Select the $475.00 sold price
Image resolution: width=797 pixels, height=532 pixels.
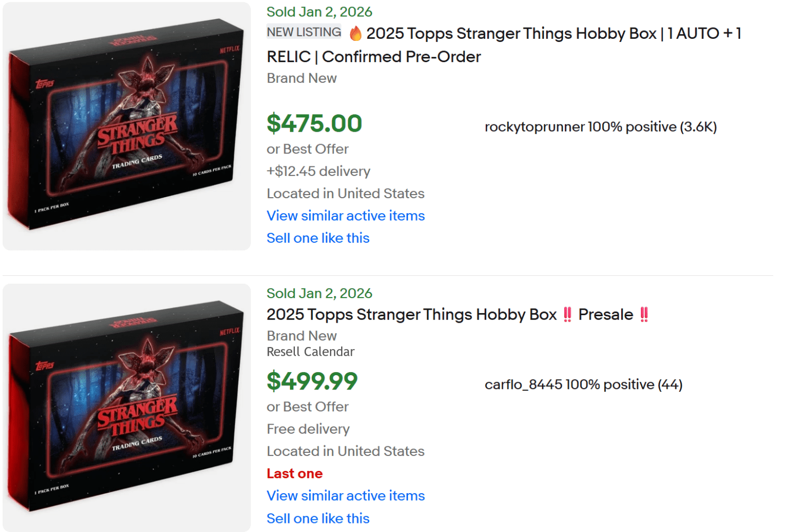pyautogui.click(x=314, y=123)
